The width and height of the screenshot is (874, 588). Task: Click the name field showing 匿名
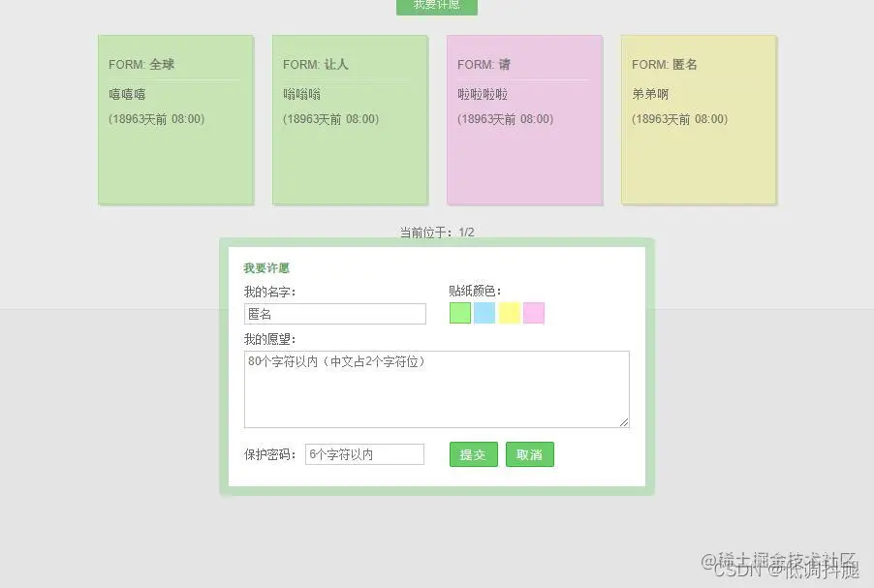coord(334,313)
